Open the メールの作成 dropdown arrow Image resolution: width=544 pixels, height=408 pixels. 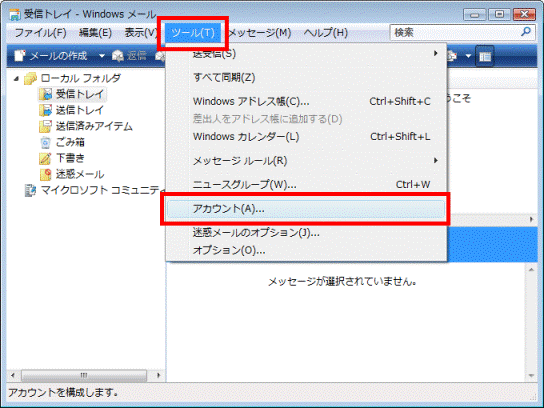pyautogui.click(x=102, y=56)
